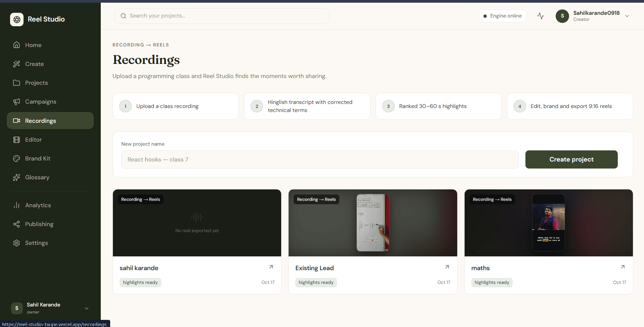The height and width of the screenshot is (327, 644).
Task: Click sahil karande No reel exported preview
Action: click(197, 223)
